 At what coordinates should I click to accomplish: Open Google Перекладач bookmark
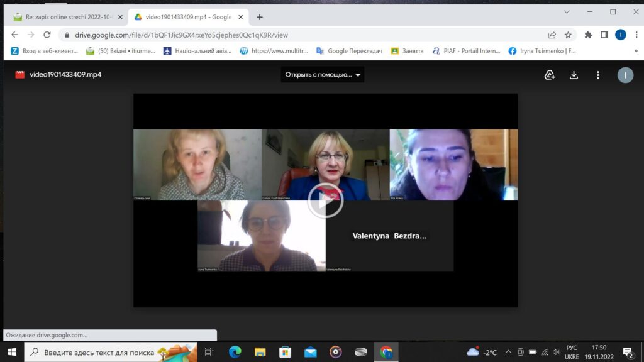pyautogui.click(x=349, y=51)
